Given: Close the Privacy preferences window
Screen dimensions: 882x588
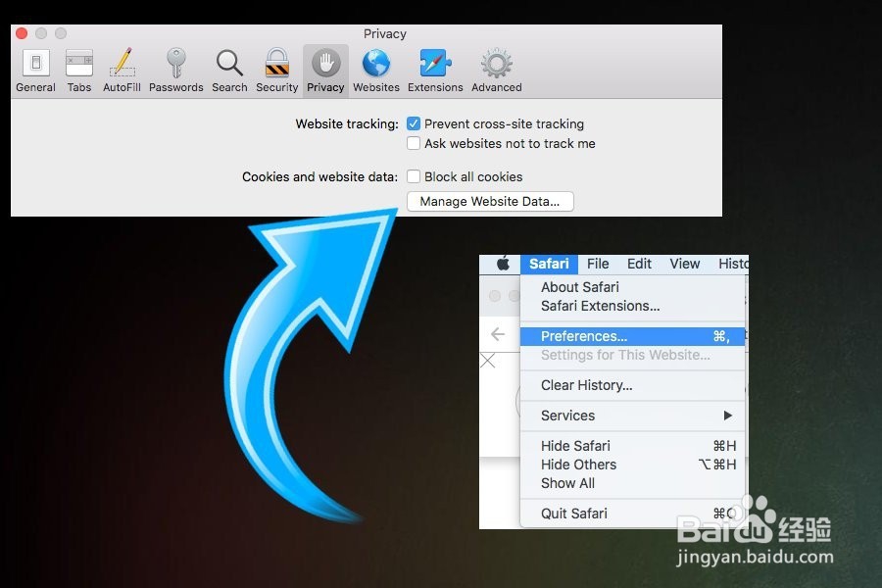Looking at the screenshot, I should (x=22, y=33).
